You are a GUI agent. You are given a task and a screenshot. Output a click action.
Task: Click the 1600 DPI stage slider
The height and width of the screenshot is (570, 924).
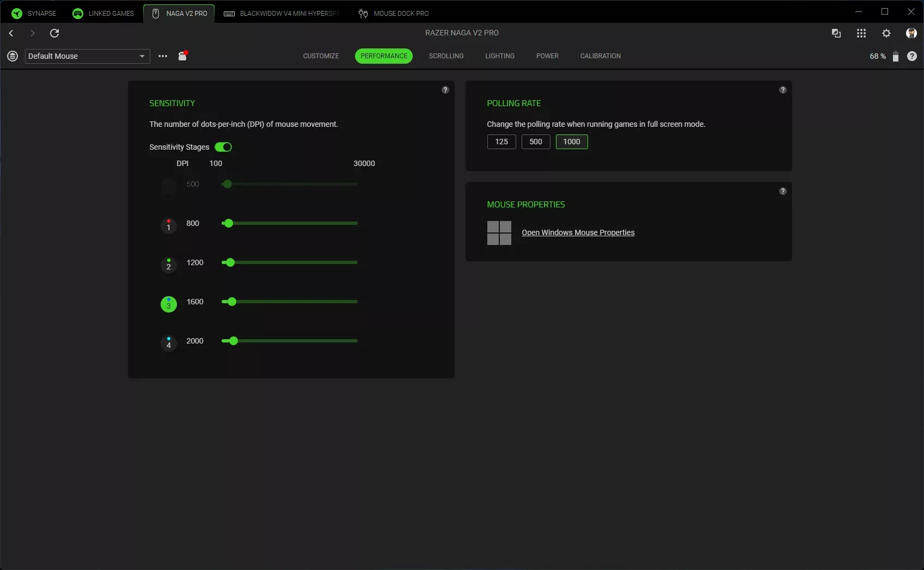point(290,302)
